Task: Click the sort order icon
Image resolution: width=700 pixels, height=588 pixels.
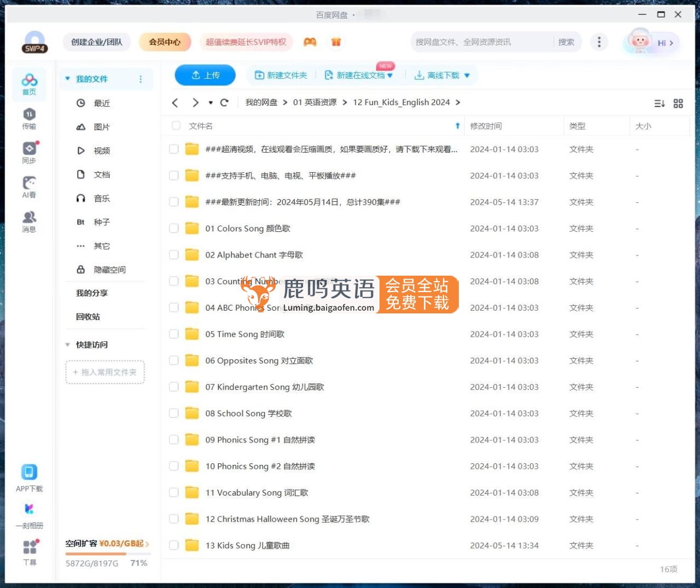Action: (660, 103)
